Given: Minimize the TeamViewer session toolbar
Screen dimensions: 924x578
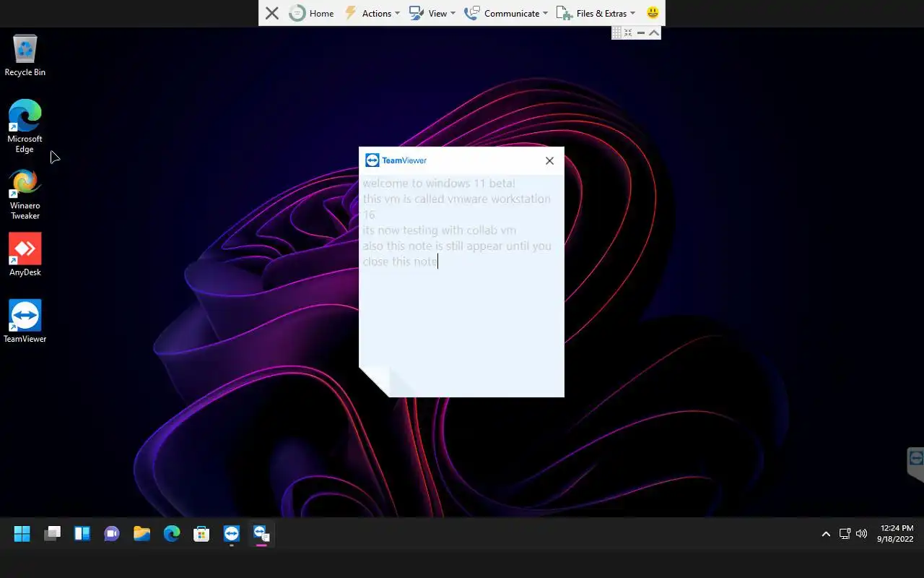Looking at the screenshot, I should click(640, 33).
